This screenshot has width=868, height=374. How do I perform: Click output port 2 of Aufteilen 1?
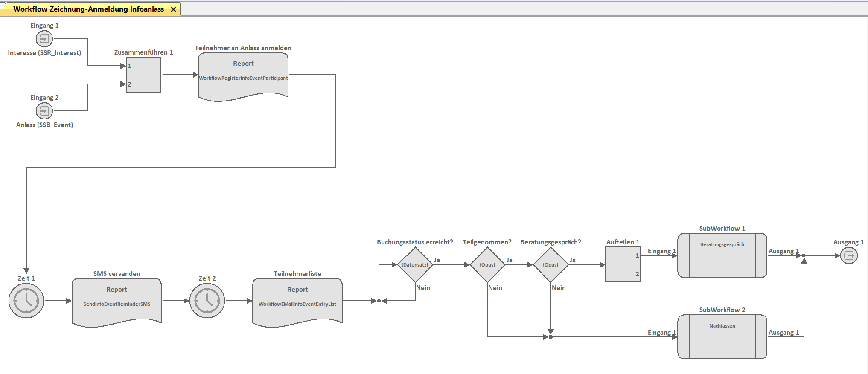(637, 274)
